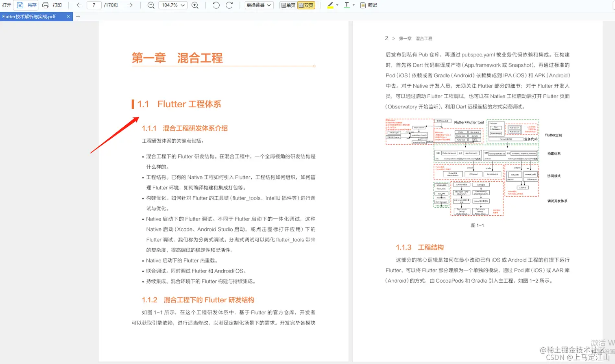Image resolution: width=615 pixels, height=364 pixels.
Task: Click the figure caption 图 1-1
Action: [x=478, y=225]
